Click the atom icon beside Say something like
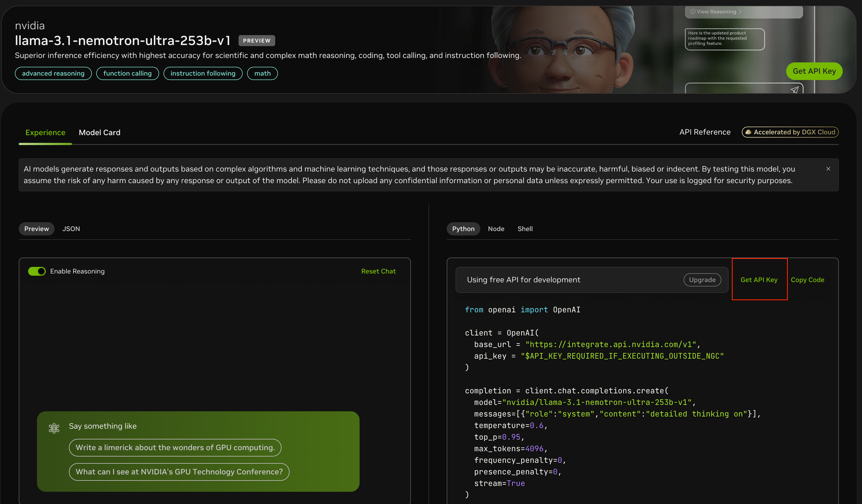Image resolution: width=862 pixels, height=504 pixels. pos(54,428)
